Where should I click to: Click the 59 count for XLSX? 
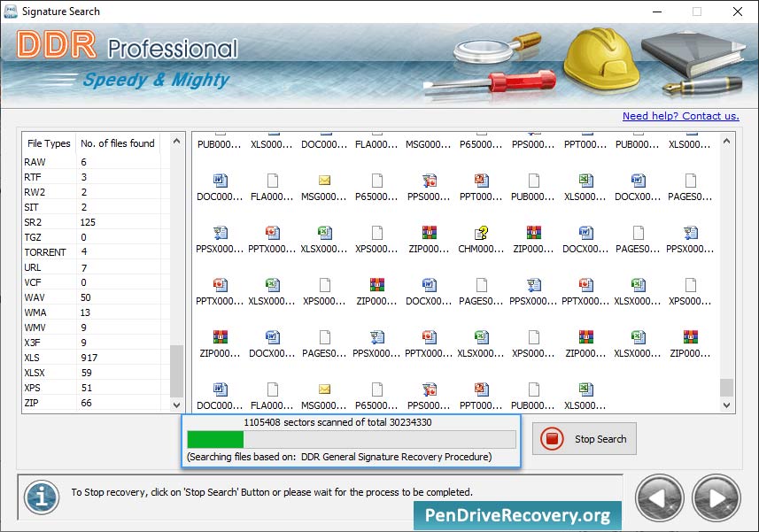coord(86,373)
